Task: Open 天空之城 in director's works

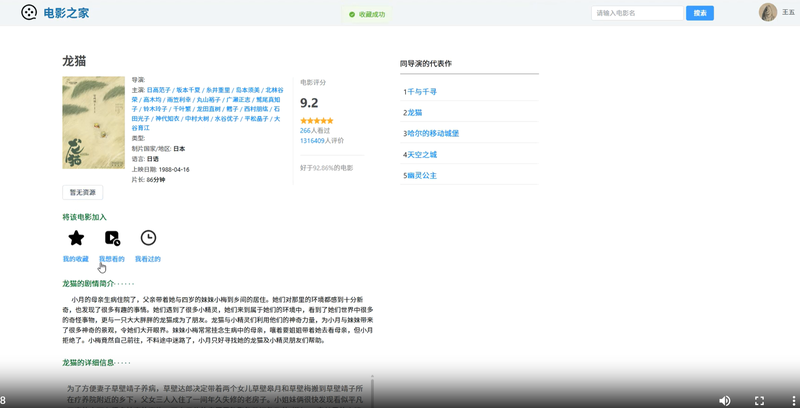Action: [422, 155]
